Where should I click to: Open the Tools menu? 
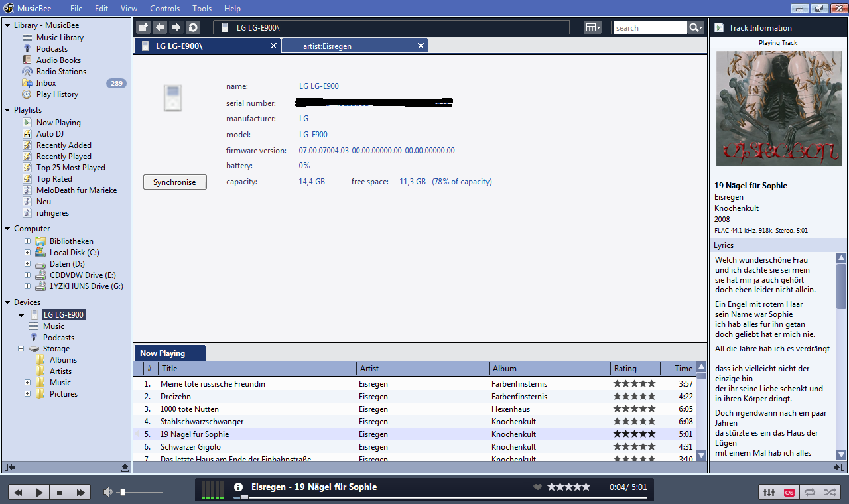pyautogui.click(x=202, y=9)
